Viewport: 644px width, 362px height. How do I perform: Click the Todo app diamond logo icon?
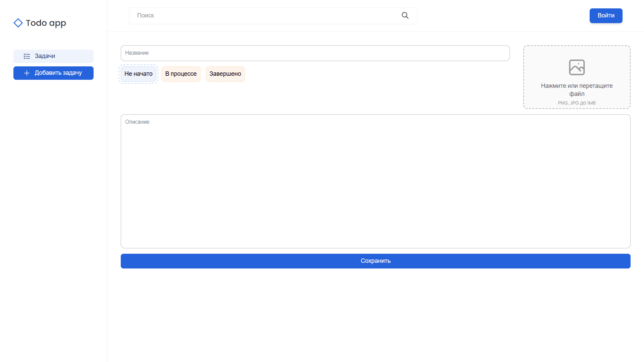point(18,23)
